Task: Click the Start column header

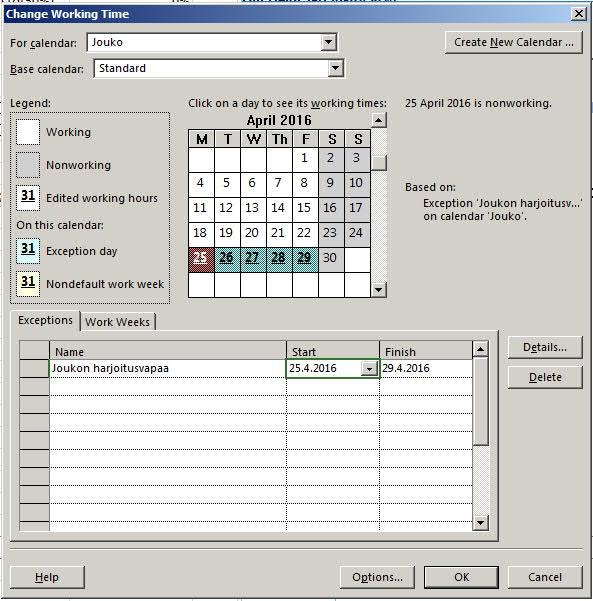Action: (x=333, y=351)
